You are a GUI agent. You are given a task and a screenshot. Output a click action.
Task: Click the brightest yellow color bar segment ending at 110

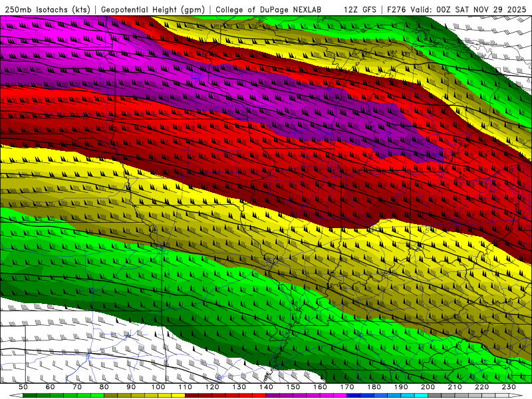pyautogui.click(x=178, y=396)
